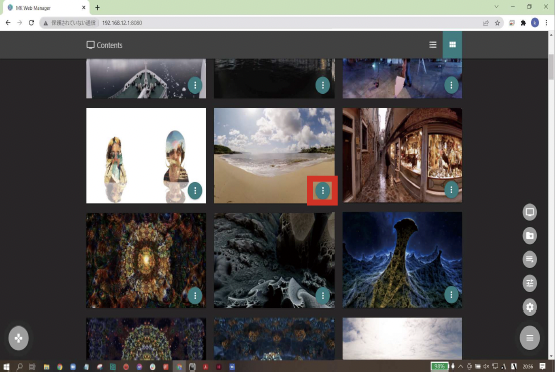
Task: Select the ship bow video thumbnail
Action: click(x=146, y=78)
